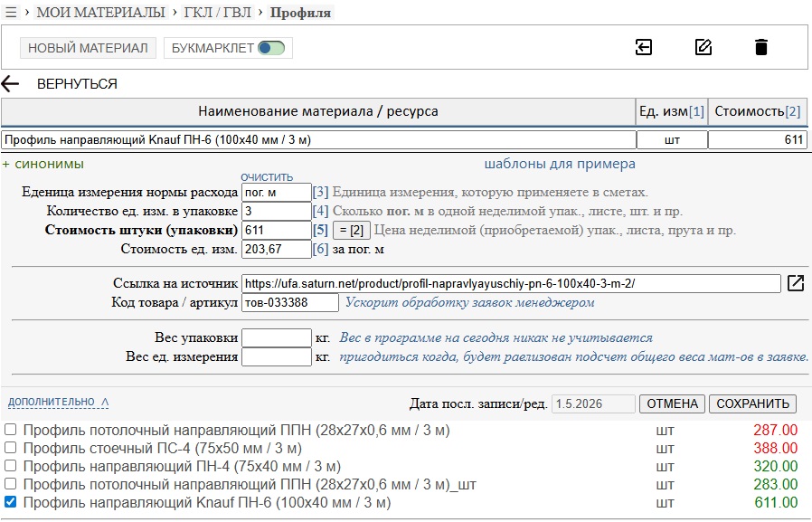
Task: Click the edit pencil icon
Action: pos(703,47)
